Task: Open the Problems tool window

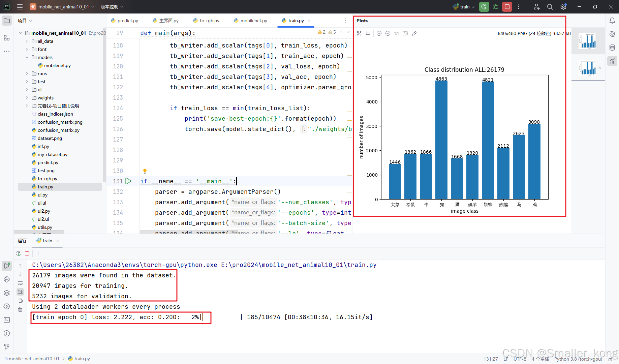Action: (7, 333)
